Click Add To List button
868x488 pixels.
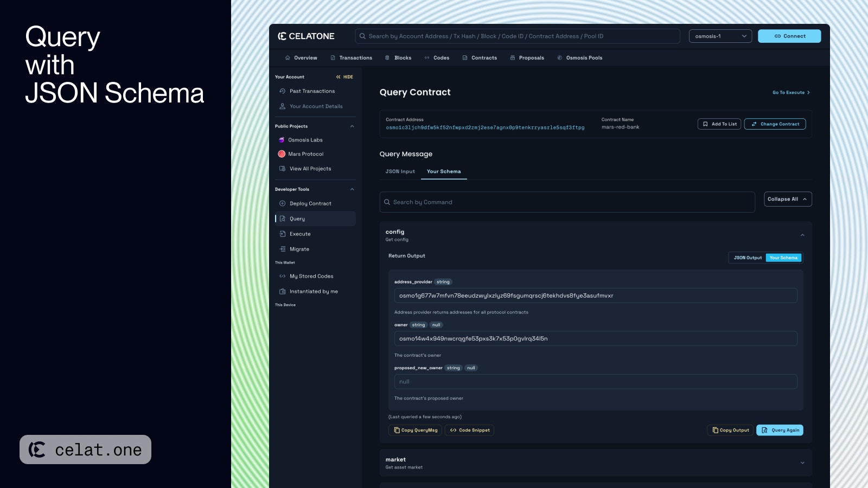coord(719,124)
